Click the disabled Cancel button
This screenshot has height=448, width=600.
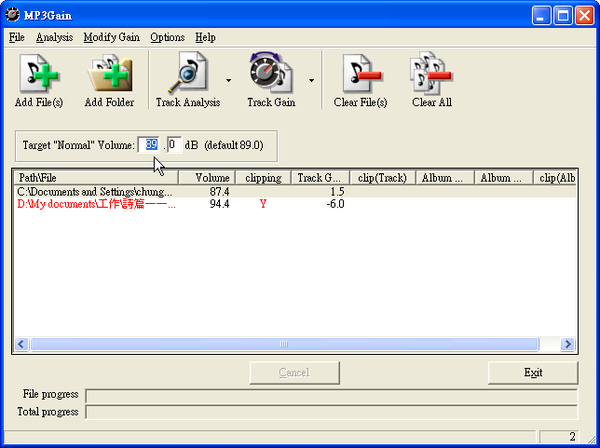294,373
